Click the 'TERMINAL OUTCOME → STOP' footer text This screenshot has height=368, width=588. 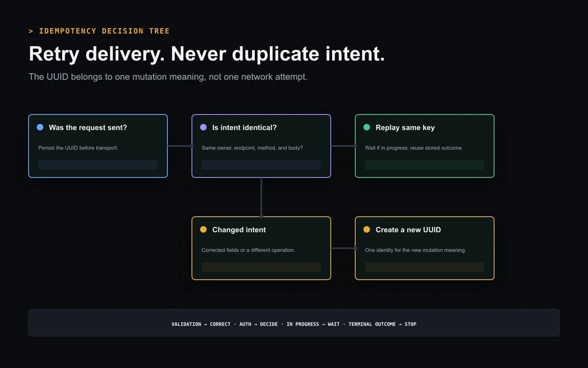382,324
